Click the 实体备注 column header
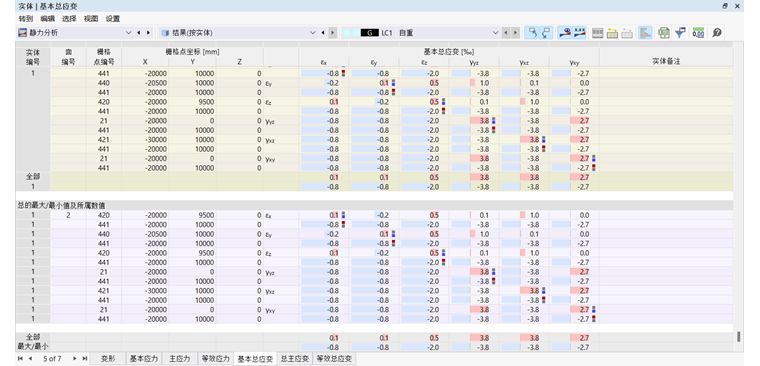This screenshot has width=760, height=366. point(666,62)
